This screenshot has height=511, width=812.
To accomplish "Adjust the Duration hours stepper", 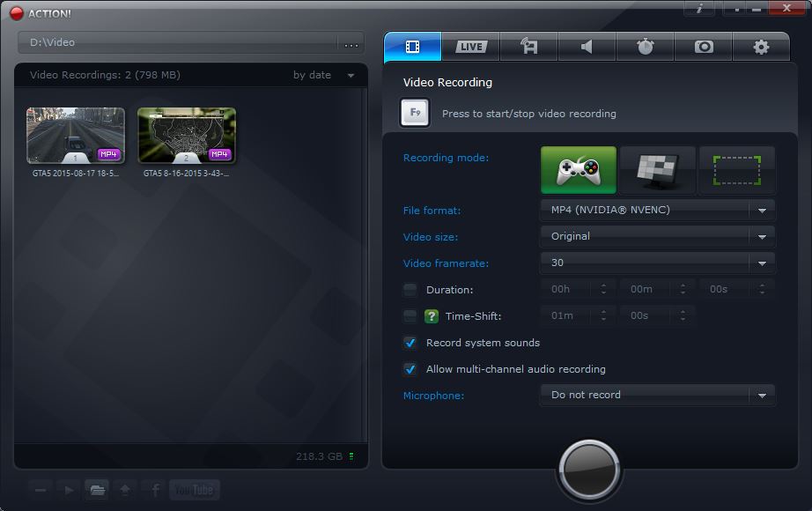I will tap(604, 289).
